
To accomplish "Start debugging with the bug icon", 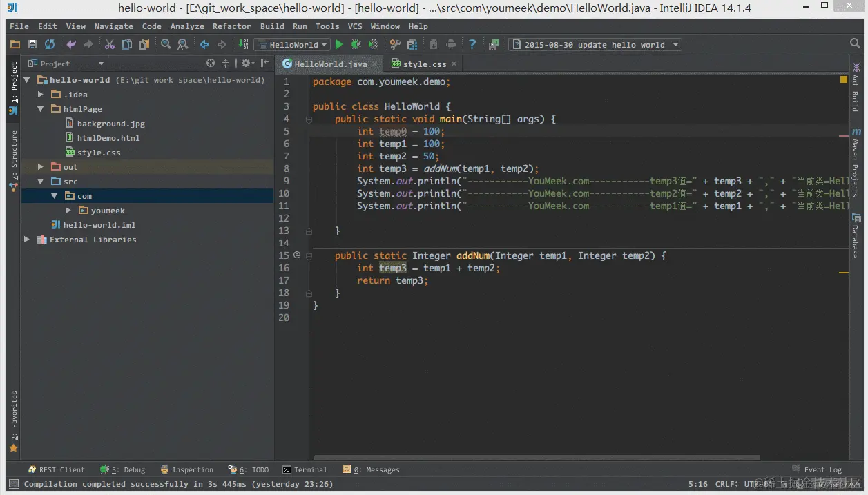I will tap(356, 44).
